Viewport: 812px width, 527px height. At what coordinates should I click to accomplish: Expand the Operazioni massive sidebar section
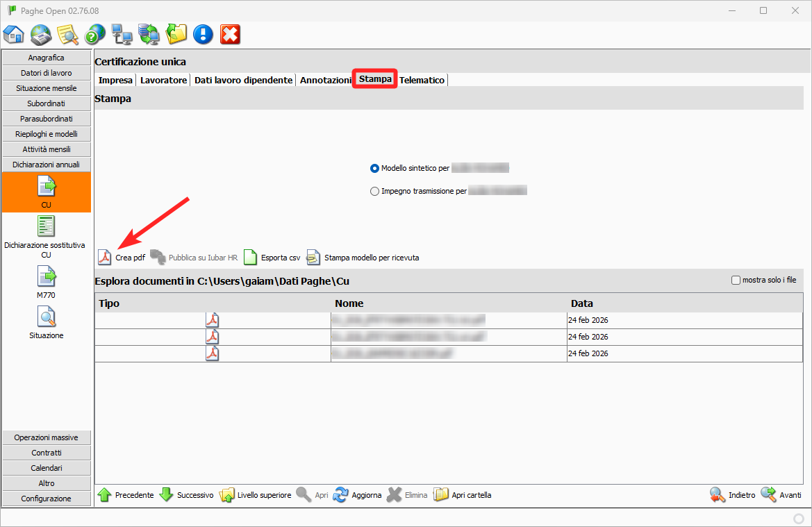click(47, 437)
